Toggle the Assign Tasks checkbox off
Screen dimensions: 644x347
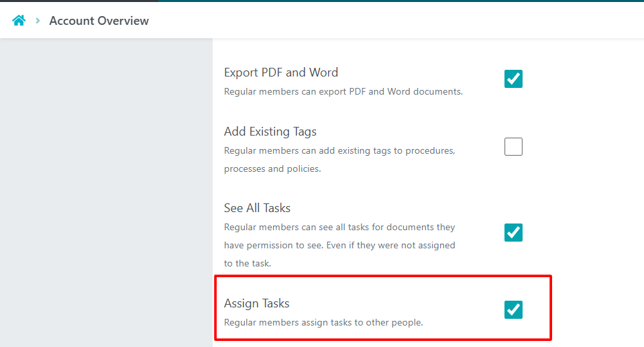click(x=513, y=309)
